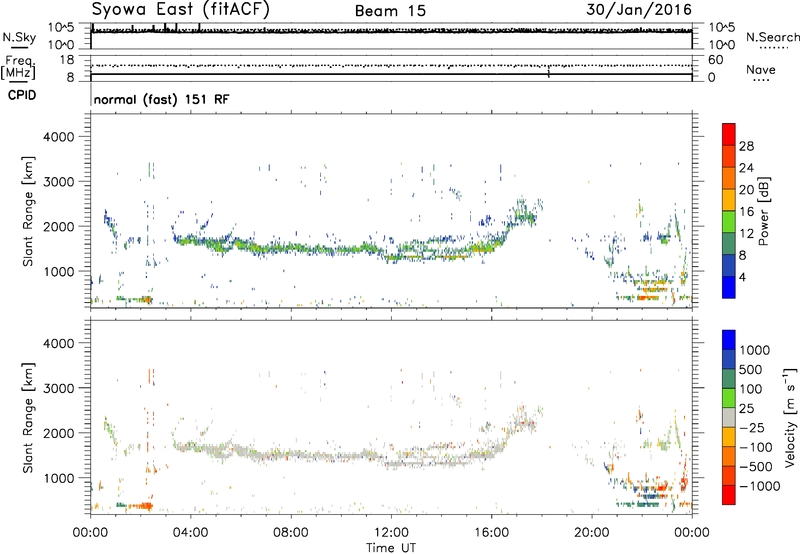Click the power plot 'Slant Range [km]' axis label
The image size is (800, 554).
pos(28,211)
